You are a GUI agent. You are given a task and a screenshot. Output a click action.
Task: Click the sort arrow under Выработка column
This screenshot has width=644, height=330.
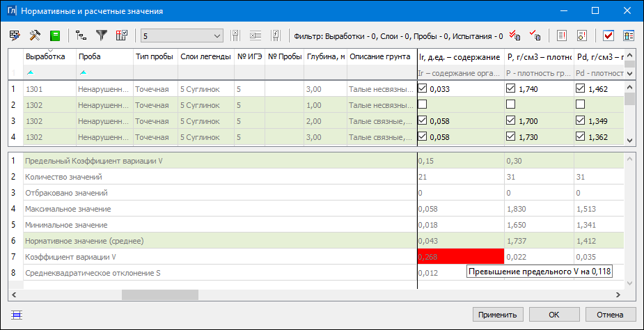(x=31, y=72)
